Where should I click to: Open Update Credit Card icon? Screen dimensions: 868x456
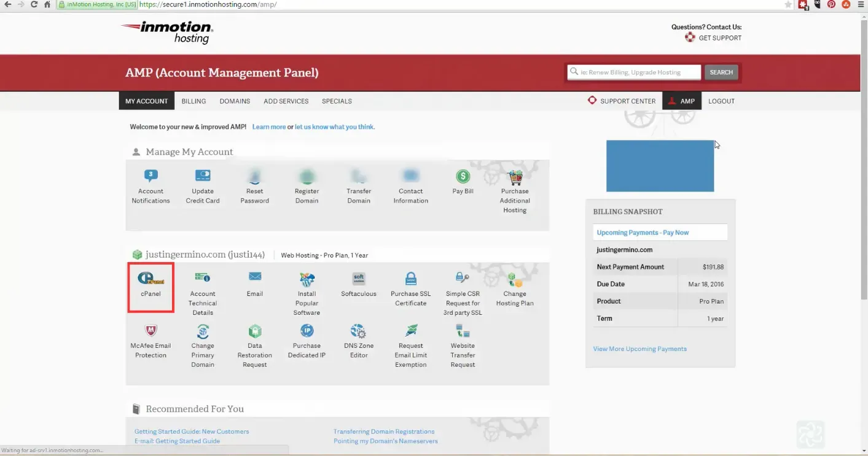[203, 176]
